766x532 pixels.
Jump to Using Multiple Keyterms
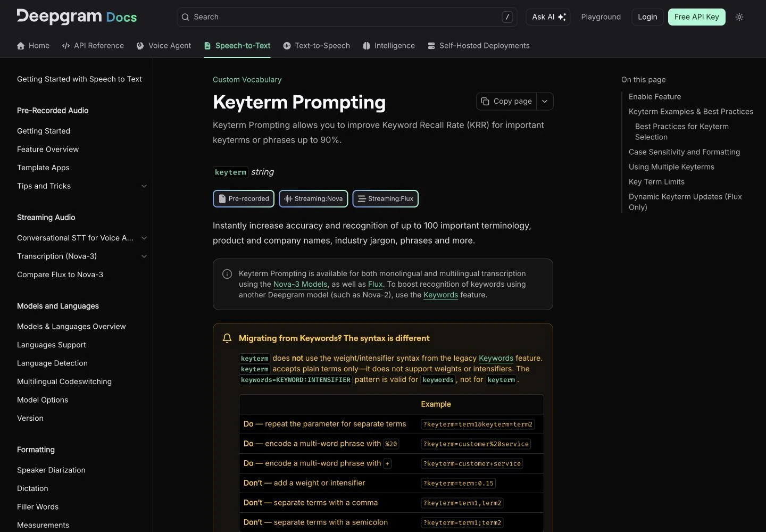click(671, 167)
